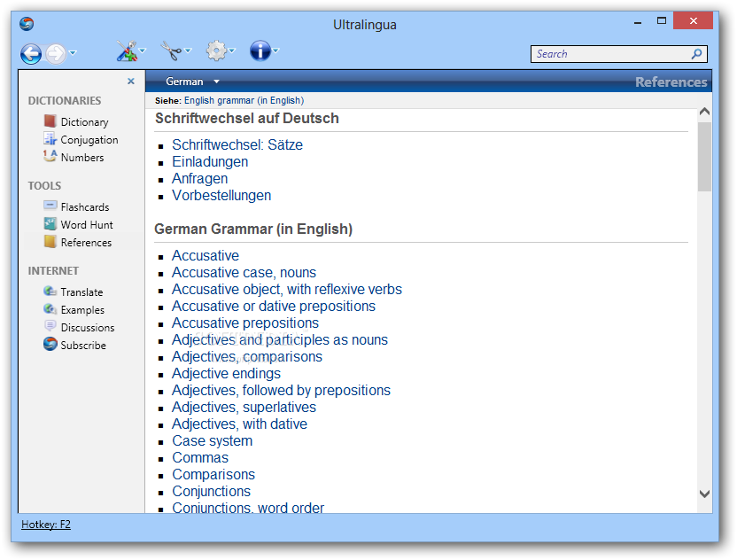Open the Adjectives, with dative link

[240, 424]
